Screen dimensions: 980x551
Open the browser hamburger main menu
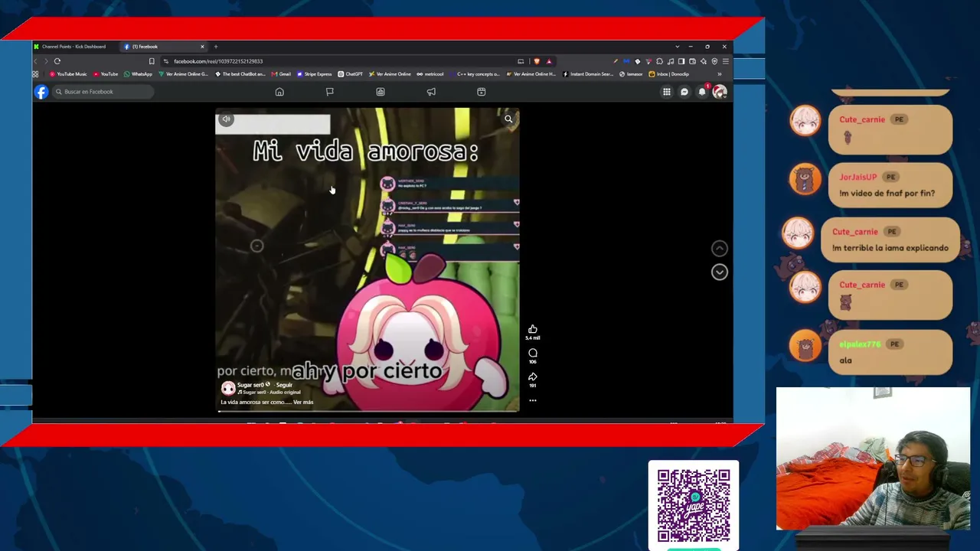click(x=725, y=61)
